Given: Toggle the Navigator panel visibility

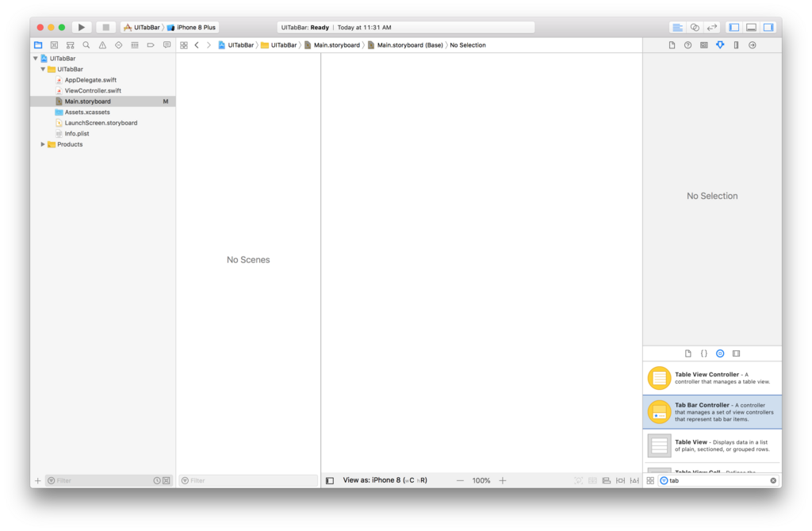Looking at the screenshot, I should click(733, 27).
